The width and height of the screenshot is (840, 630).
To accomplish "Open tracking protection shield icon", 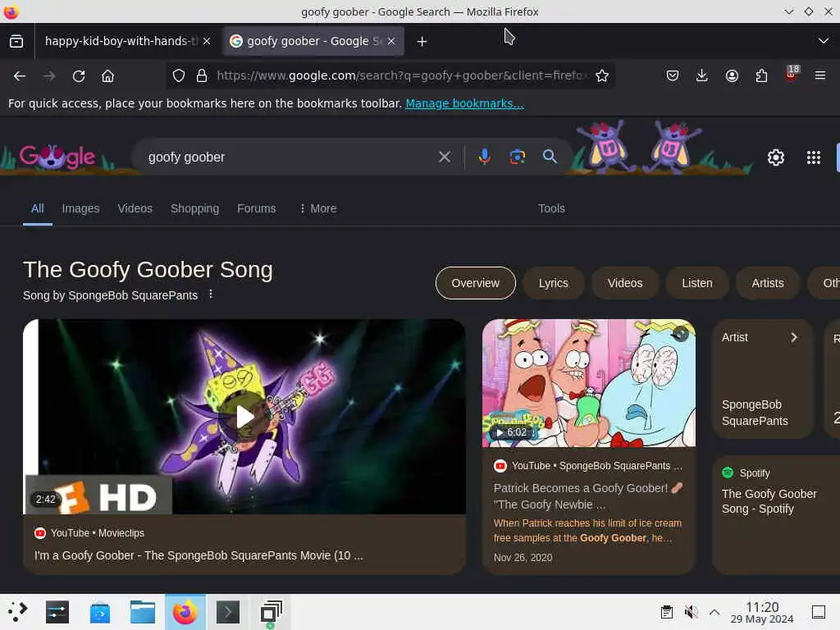I will pos(179,75).
